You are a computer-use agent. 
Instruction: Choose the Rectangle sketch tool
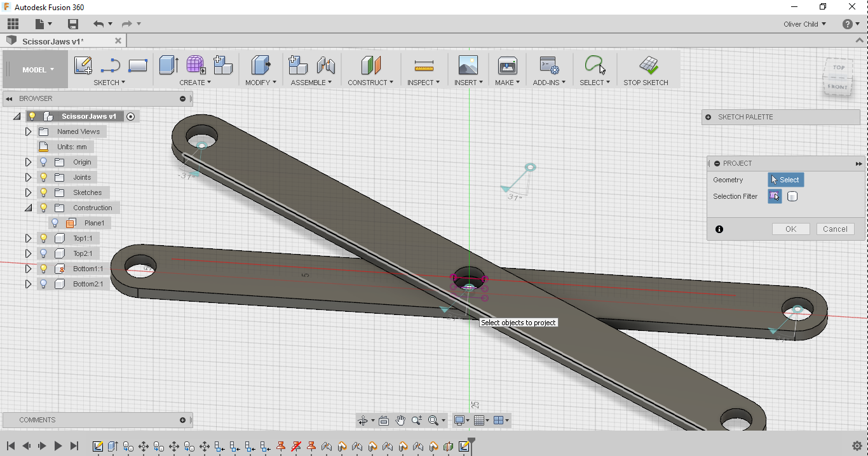(x=138, y=65)
